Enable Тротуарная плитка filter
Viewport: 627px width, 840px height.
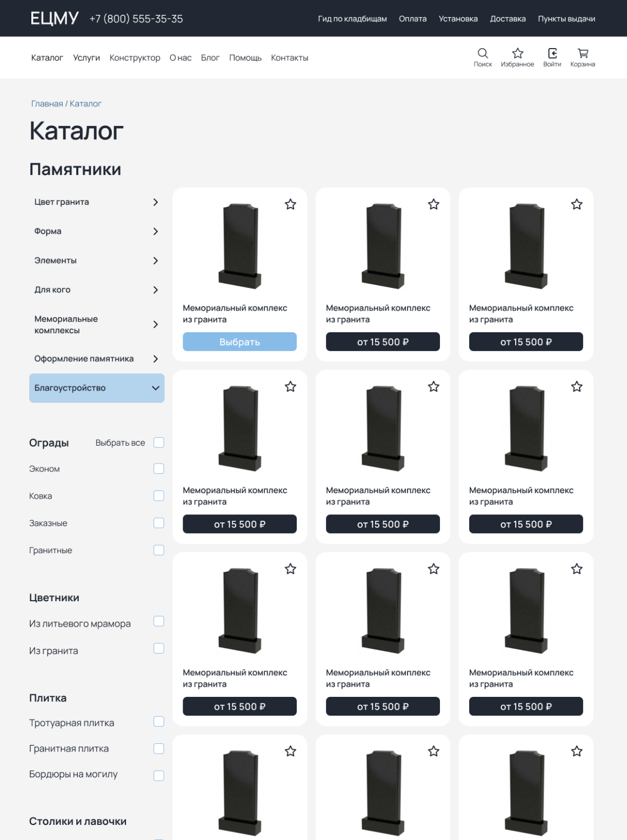click(x=159, y=722)
